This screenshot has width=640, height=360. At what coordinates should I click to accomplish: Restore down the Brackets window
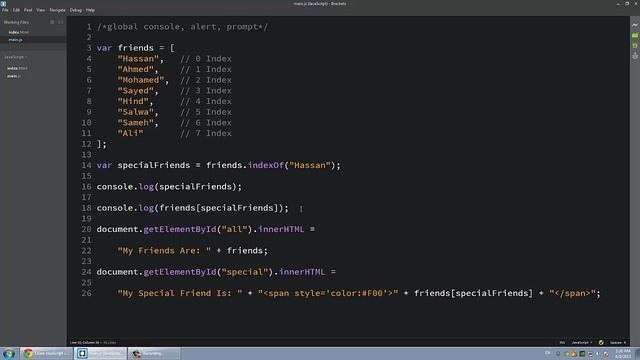pos(627,3)
